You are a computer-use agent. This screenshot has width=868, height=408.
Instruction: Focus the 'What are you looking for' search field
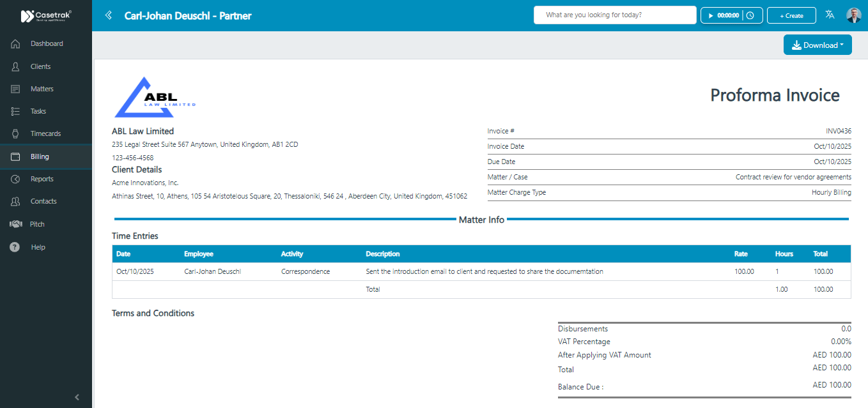(614, 15)
